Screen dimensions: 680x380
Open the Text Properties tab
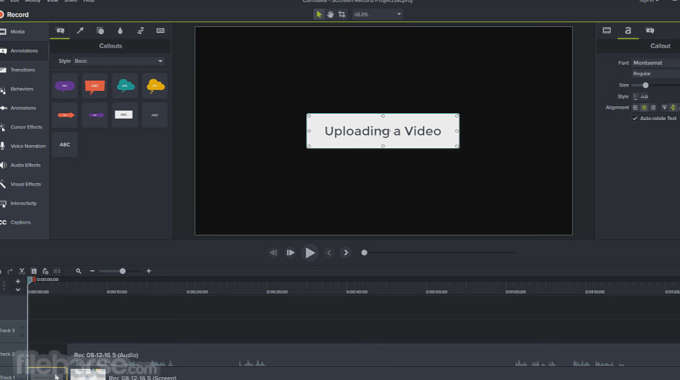tap(628, 30)
